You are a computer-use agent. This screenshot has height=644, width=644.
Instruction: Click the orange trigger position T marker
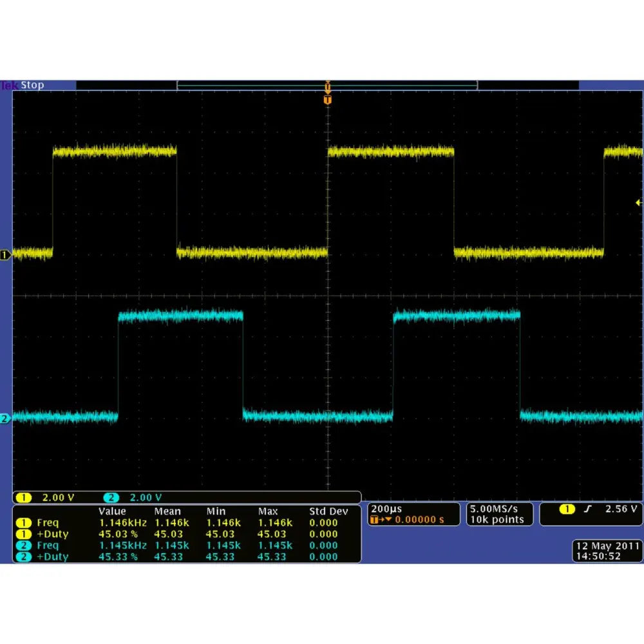coord(328,100)
